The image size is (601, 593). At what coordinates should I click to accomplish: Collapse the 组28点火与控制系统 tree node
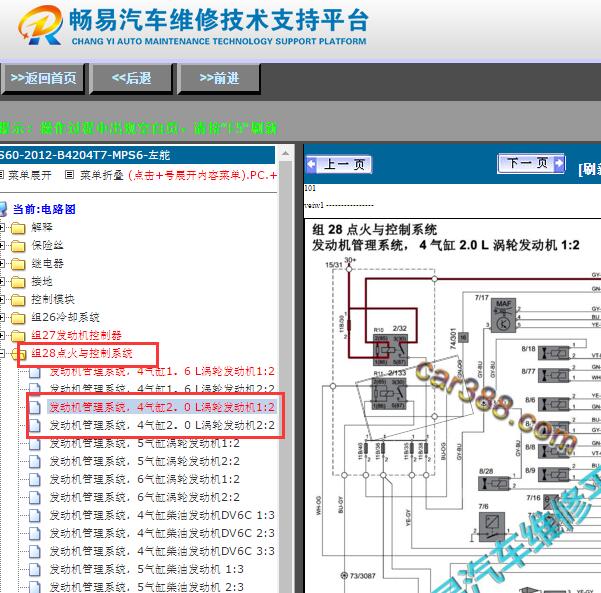[2, 354]
